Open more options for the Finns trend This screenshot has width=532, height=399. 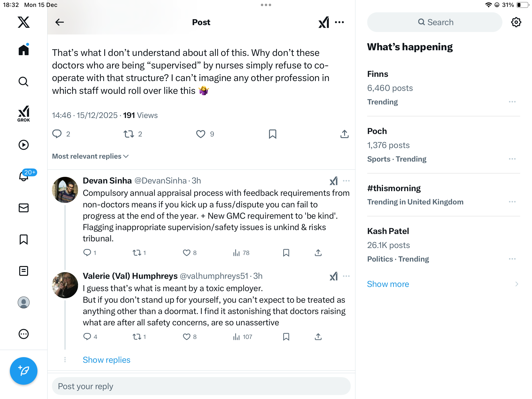512,102
